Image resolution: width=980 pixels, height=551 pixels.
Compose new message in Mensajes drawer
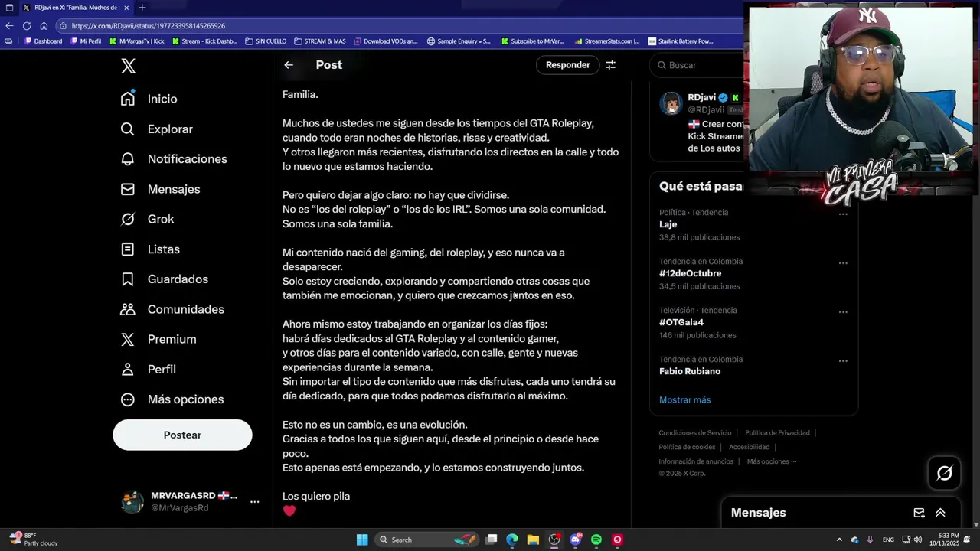(x=919, y=513)
